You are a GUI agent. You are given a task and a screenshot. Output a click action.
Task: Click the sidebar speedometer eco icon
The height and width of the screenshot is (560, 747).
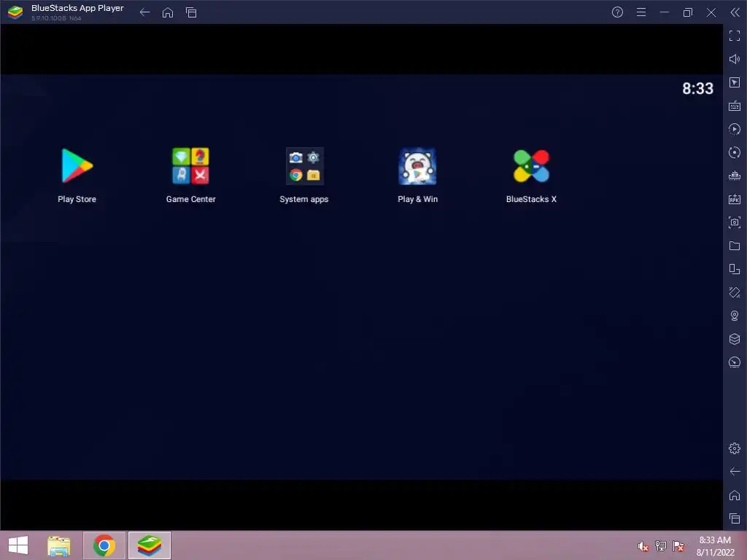735,362
